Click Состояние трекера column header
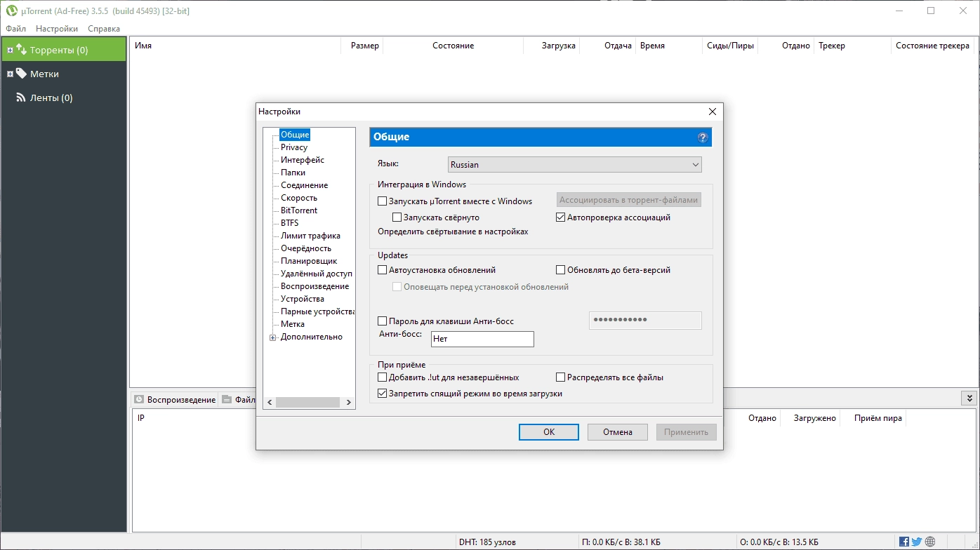 point(932,46)
